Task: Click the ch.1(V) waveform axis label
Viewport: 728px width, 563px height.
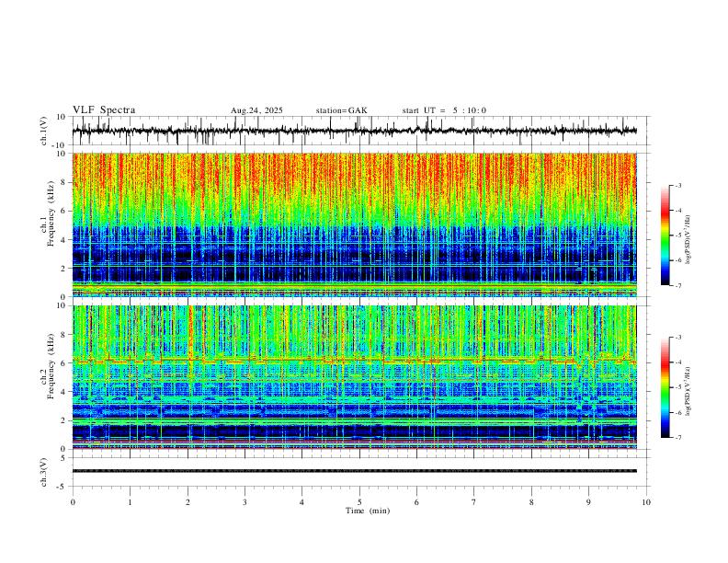Action: pos(44,131)
